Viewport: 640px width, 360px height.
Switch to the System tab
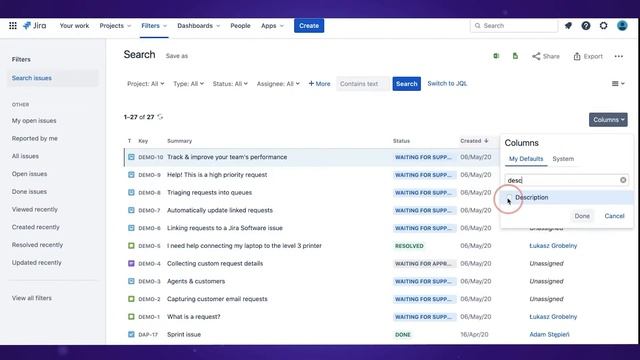(563, 159)
